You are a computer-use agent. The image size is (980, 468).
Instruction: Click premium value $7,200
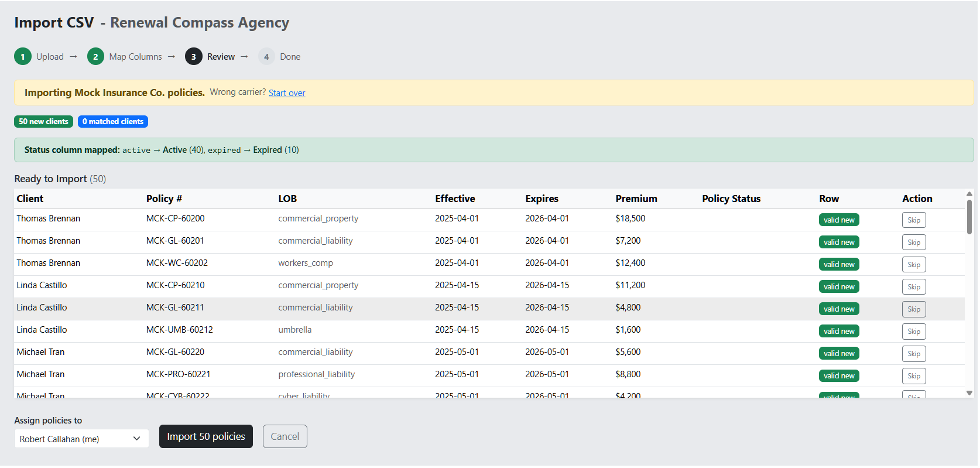pyautogui.click(x=628, y=241)
